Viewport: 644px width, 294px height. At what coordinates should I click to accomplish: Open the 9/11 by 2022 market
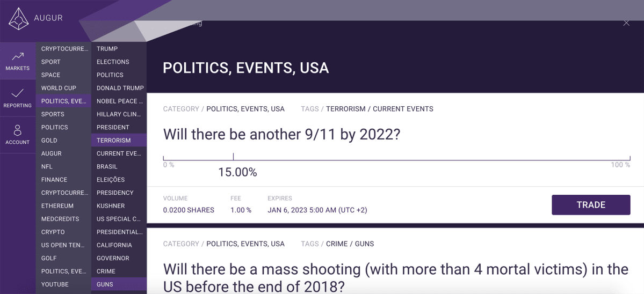coord(281,134)
